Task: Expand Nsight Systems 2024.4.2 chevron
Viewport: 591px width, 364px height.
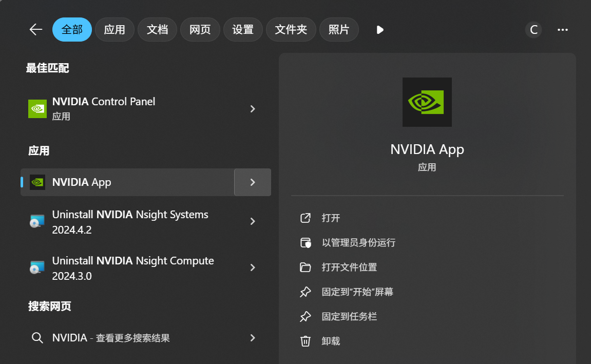Action: coord(253,222)
